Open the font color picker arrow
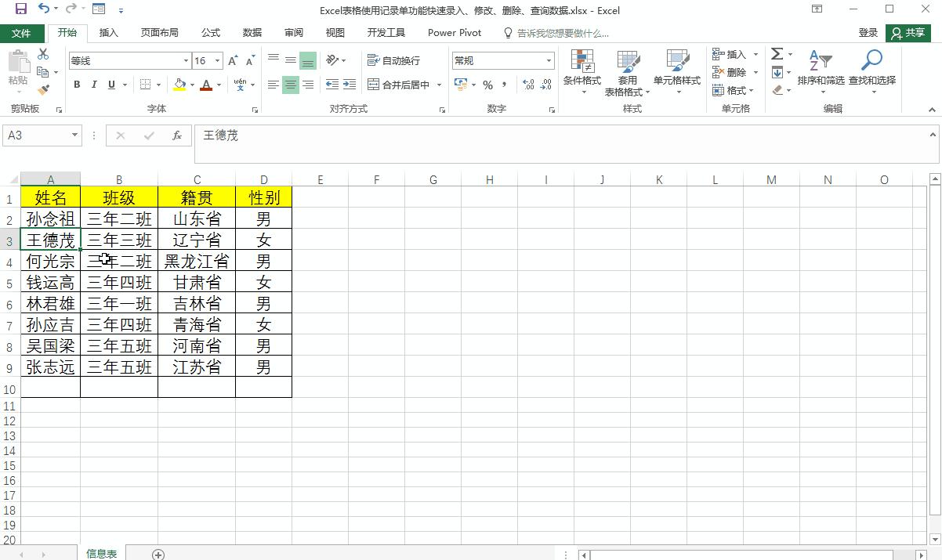Viewport: 942px width, 560px height. [218, 85]
